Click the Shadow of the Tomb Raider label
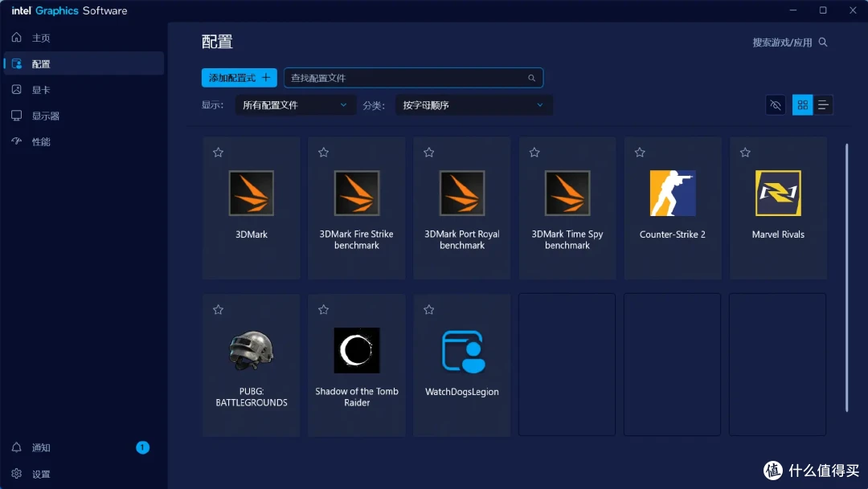 coord(357,397)
